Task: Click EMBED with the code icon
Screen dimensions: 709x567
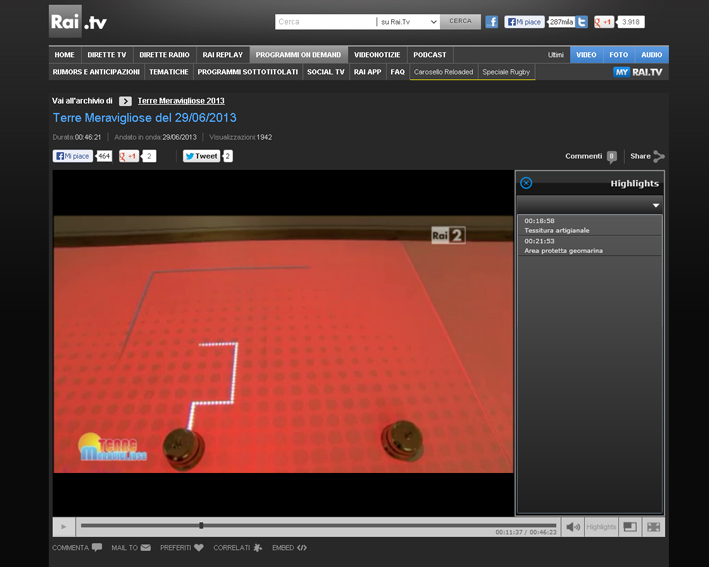Action: [x=289, y=548]
